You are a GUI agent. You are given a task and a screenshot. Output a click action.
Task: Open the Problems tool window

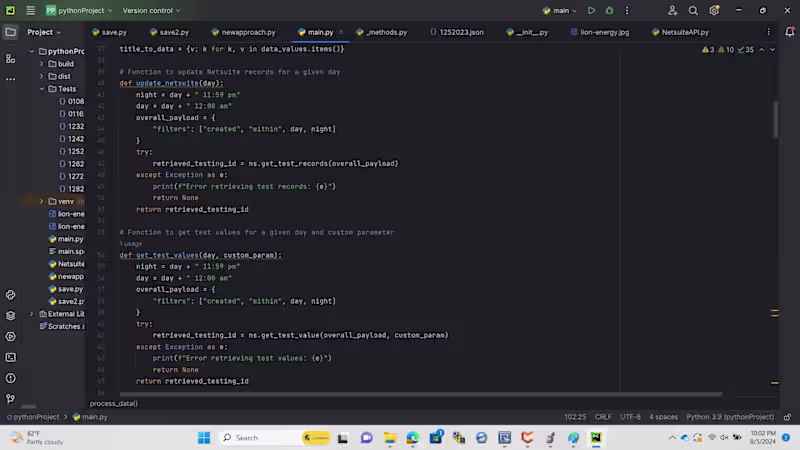coord(10,378)
